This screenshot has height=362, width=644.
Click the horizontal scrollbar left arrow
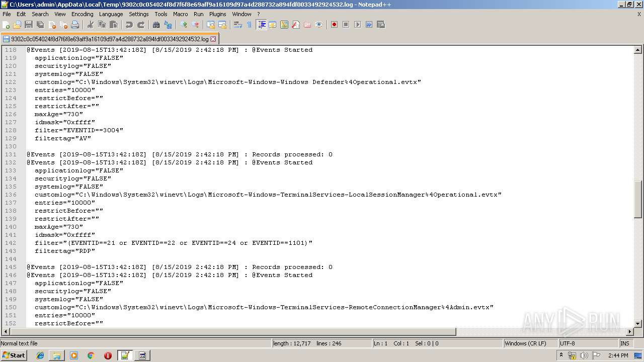click(x=6, y=332)
